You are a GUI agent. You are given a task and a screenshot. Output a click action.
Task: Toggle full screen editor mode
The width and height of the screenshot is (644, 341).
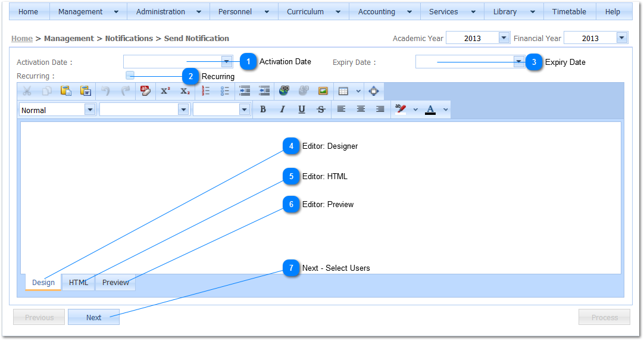tap(374, 91)
